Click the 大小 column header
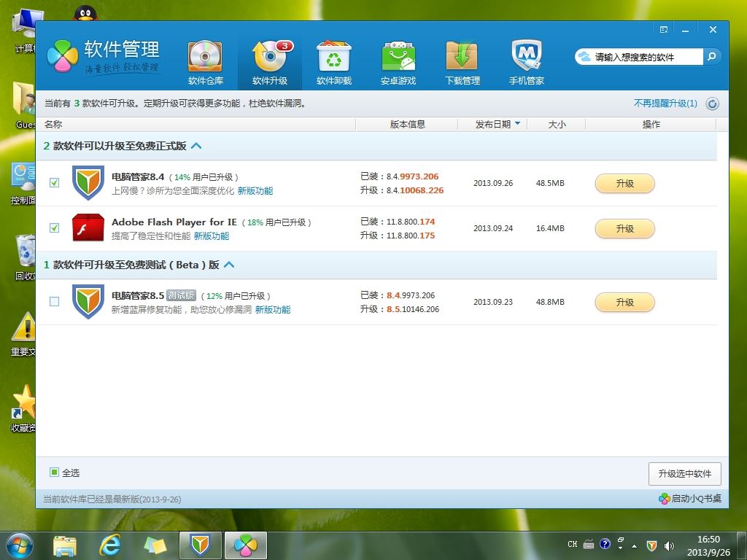Screen dimensions: 747x560 point(557,124)
